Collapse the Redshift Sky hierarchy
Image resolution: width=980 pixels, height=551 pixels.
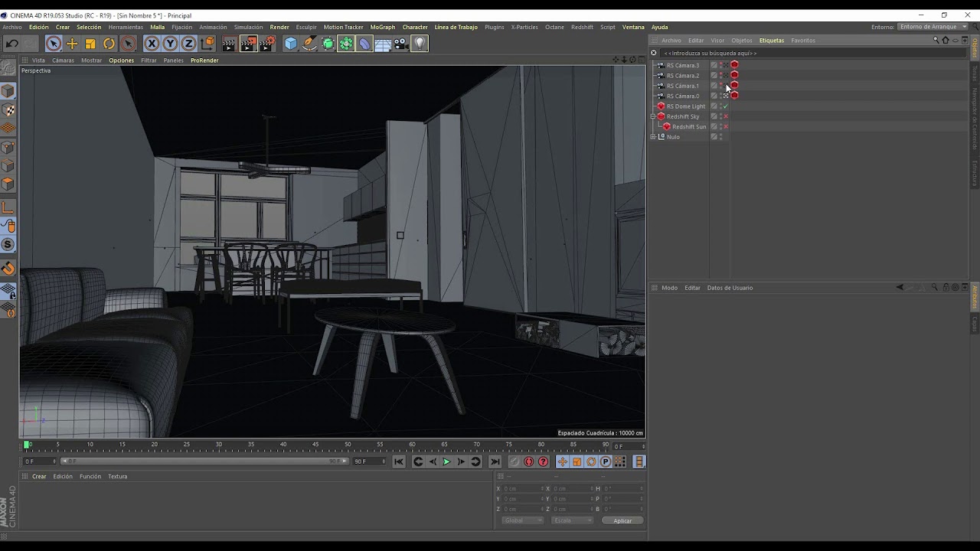[x=653, y=116]
